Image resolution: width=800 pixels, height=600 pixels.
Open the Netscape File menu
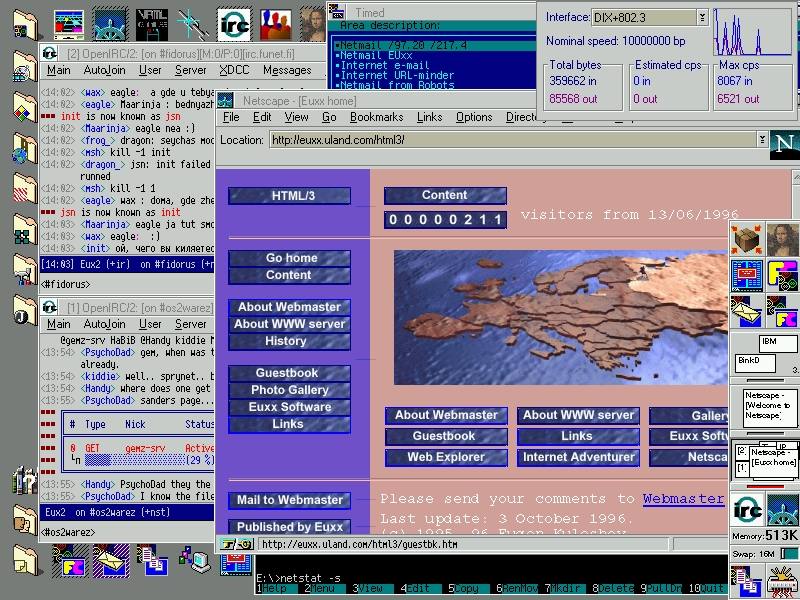pyautogui.click(x=231, y=117)
